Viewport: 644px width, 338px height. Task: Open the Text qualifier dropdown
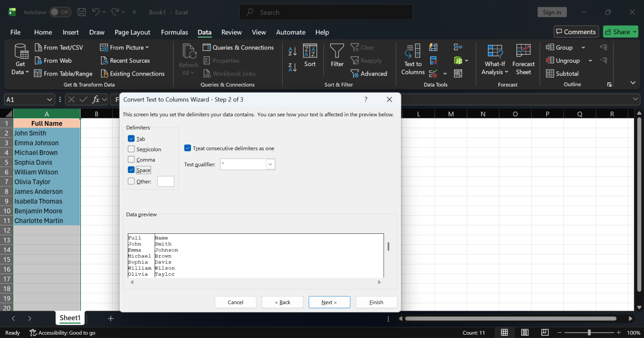tap(270, 164)
